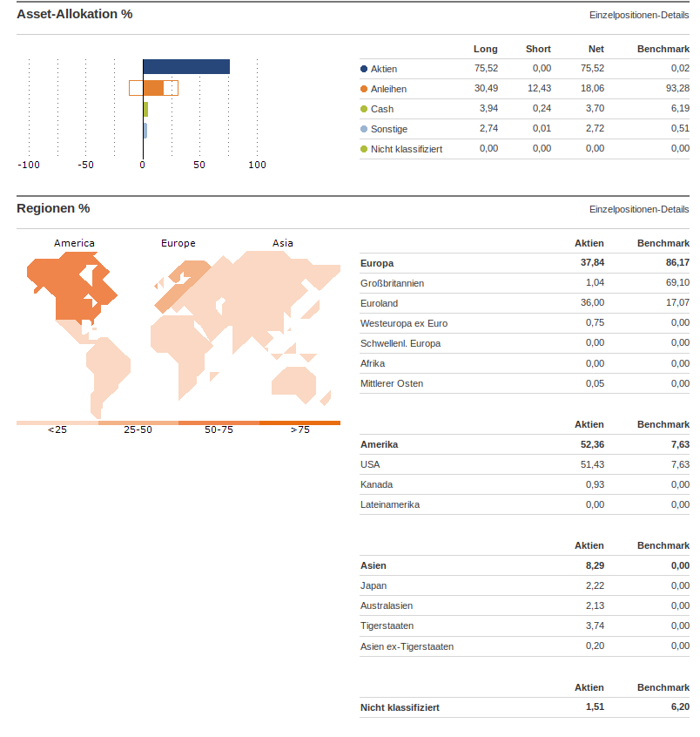The image size is (700, 737).
Task: Open Einzelpositionen-Details link in Regionen section
Action: point(639,209)
